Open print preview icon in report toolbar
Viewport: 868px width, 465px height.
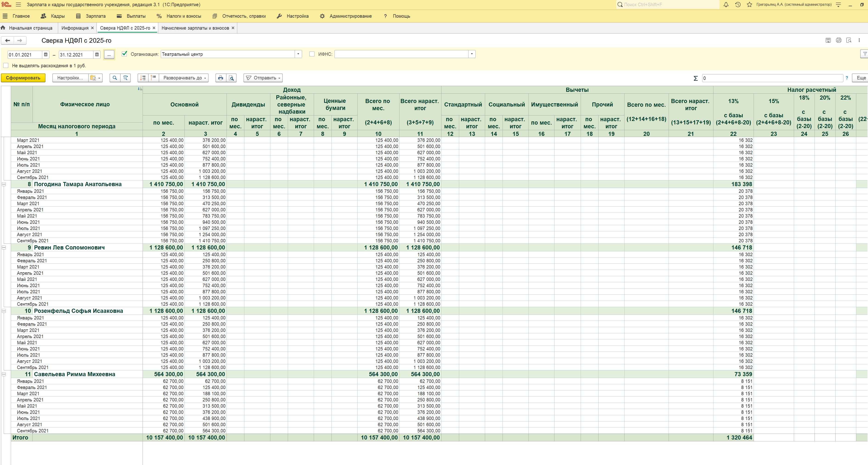point(232,78)
